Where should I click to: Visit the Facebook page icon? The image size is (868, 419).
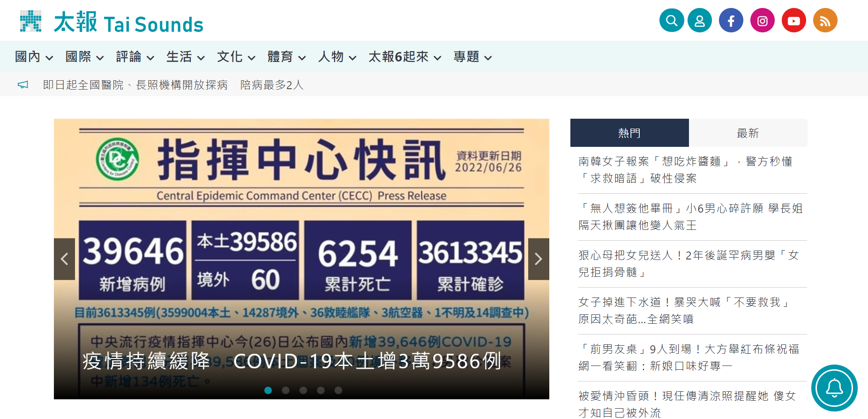[731, 20]
